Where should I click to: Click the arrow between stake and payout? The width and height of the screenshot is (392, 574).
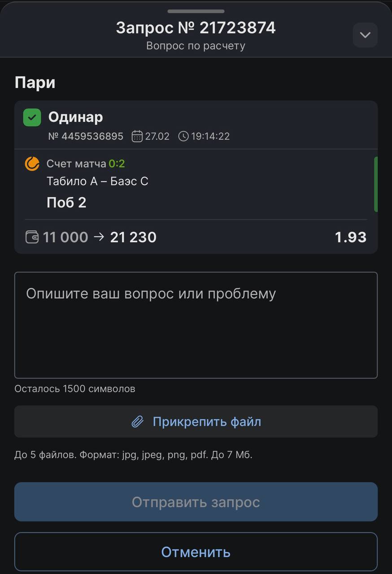(x=99, y=237)
